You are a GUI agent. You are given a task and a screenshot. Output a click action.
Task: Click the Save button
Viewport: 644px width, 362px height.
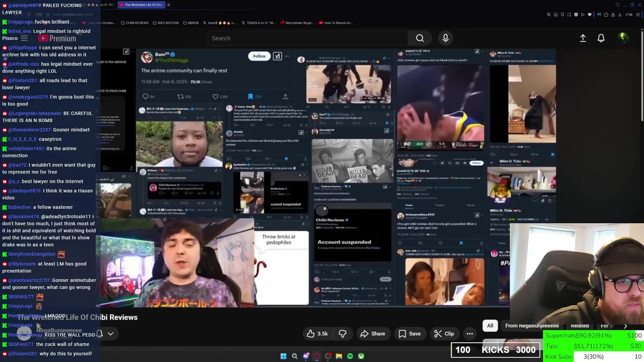410,334
